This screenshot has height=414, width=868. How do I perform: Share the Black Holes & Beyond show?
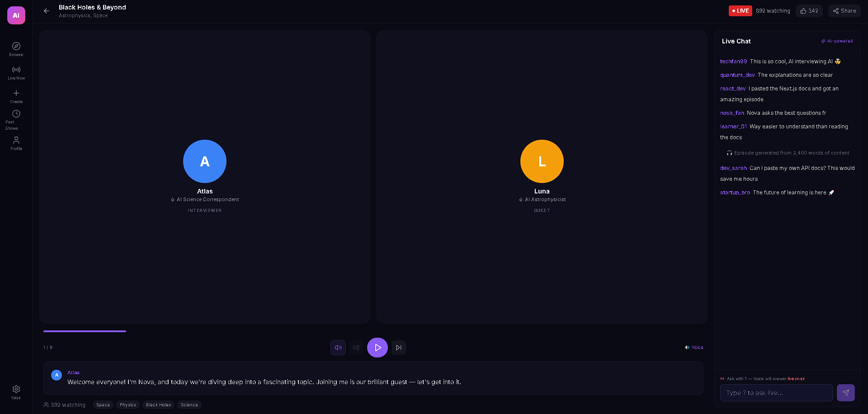click(x=844, y=11)
